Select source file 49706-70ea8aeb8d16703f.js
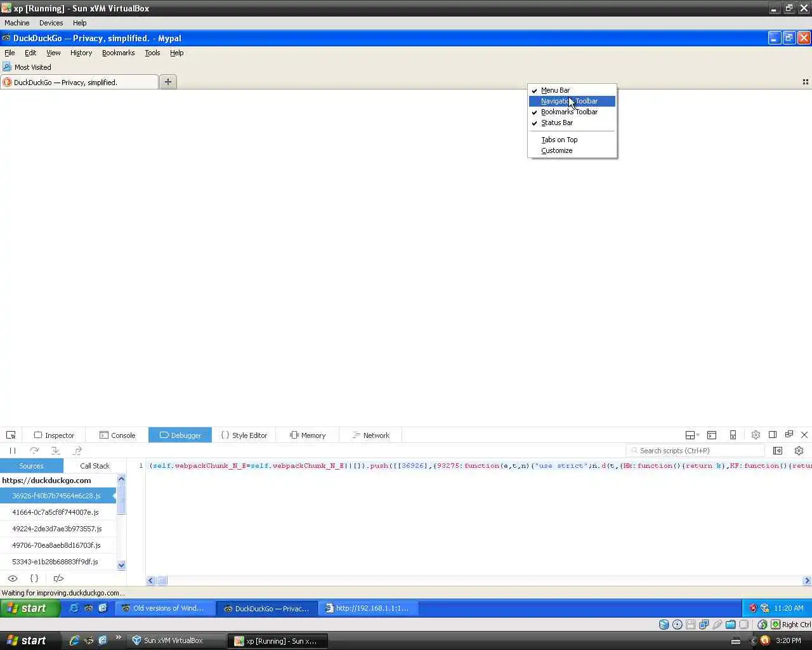This screenshot has width=812, height=650. click(x=58, y=545)
